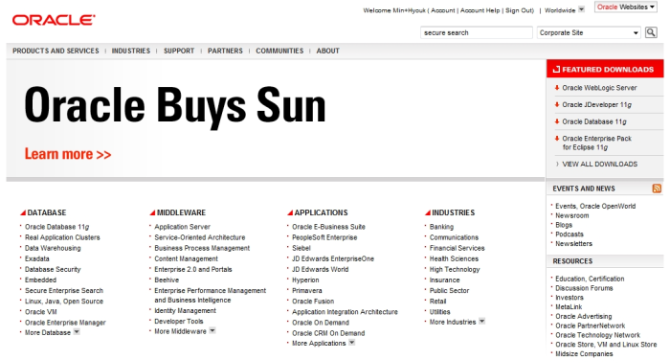This screenshot has height=363, width=665.
Task: Open the Podcasts link
Action: click(x=570, y=234)
